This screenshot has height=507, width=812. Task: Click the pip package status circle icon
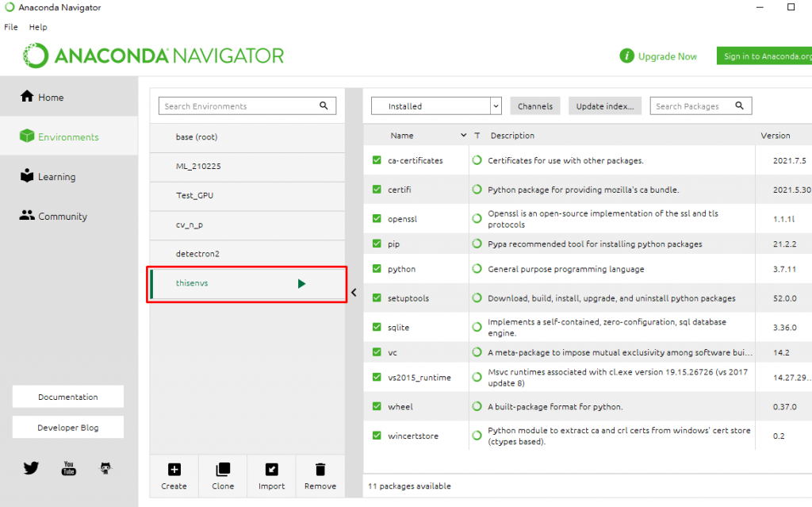pyautogui.click(x=477, y=244)
